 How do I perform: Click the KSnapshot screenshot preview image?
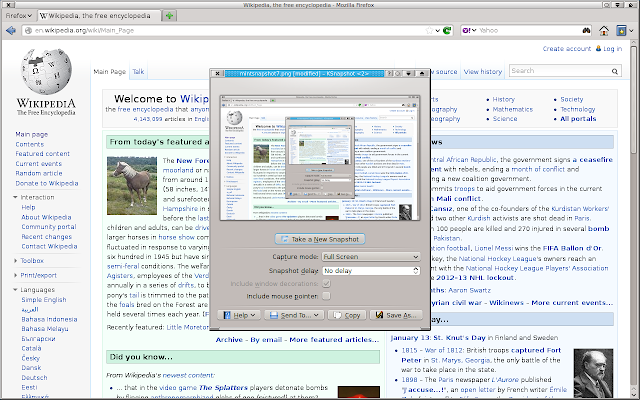(x=320, y=158)
